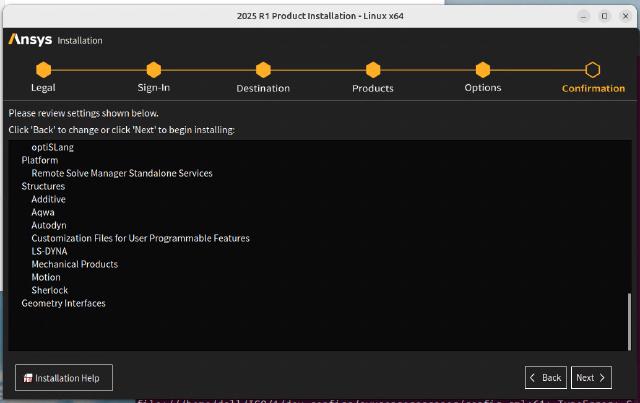Click the Geometry Interfaces category row
The height and width of the screenshot is (403, 640).
pos(64,303)
